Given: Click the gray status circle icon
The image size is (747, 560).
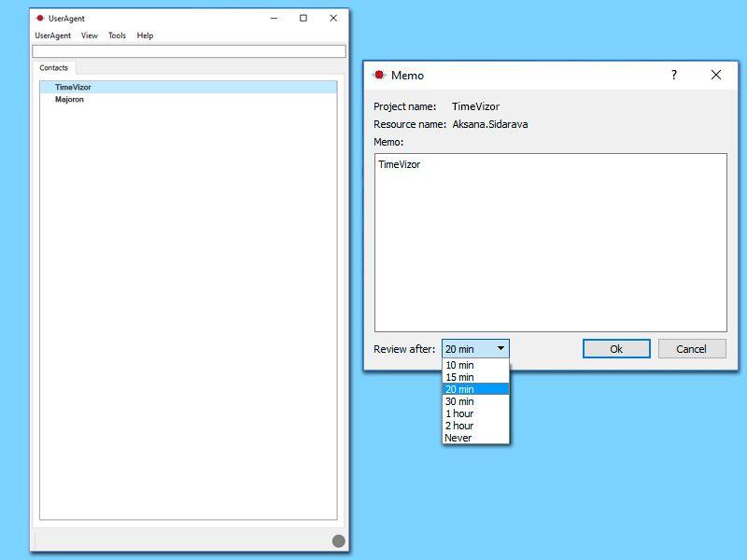Looking at the screenshot, I should 338,541.
